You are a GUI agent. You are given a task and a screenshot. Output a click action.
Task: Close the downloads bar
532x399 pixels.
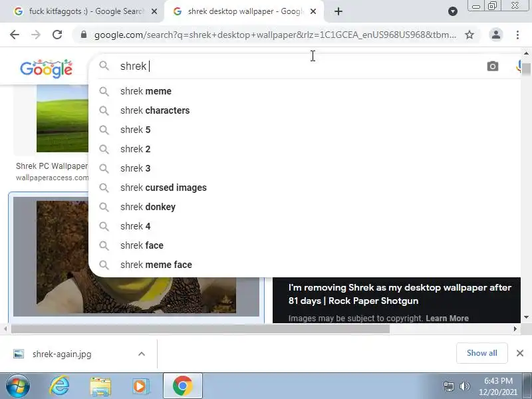pyautogui.click(x=520, y=353)
